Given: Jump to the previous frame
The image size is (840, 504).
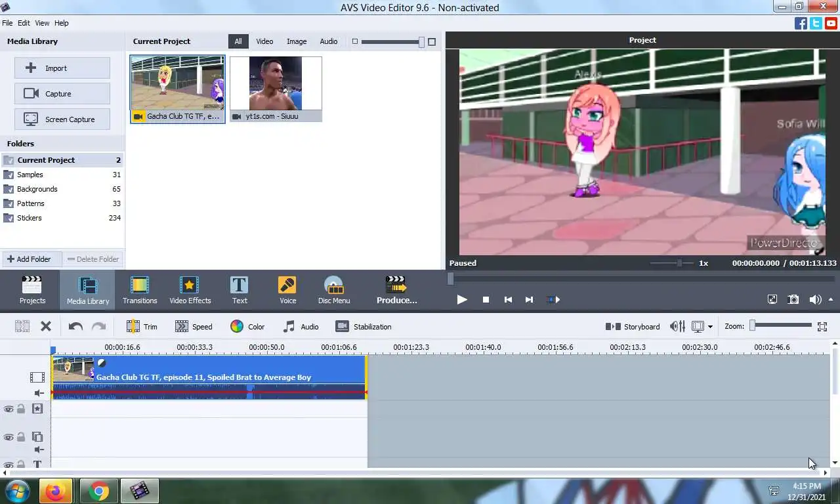Looking at the screenshot, I should coord(508,299).
